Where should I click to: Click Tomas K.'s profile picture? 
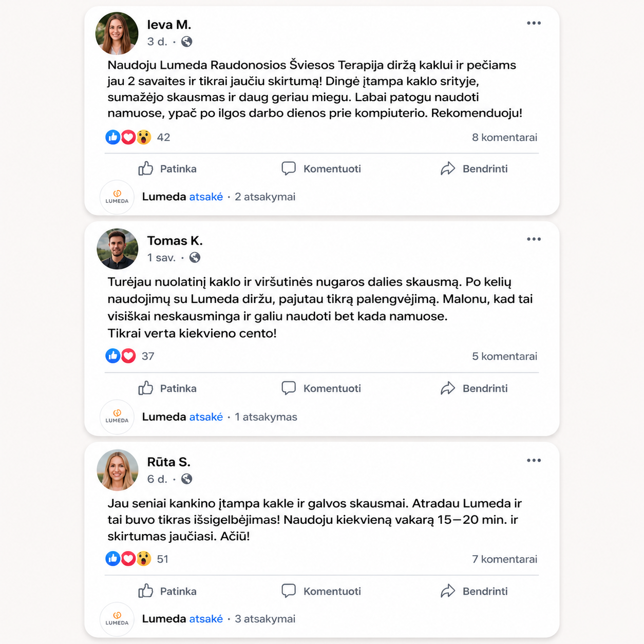[118, 249]
